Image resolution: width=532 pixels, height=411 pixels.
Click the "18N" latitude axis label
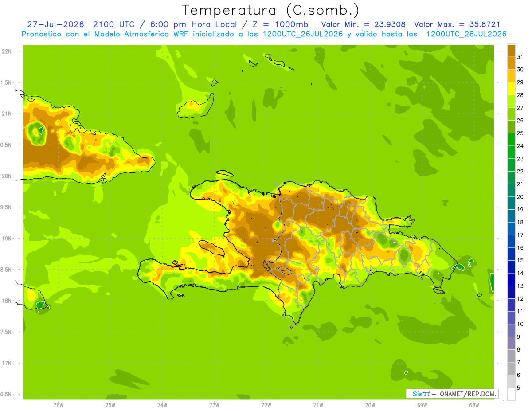pyautogui.click(x=7, y=301)
